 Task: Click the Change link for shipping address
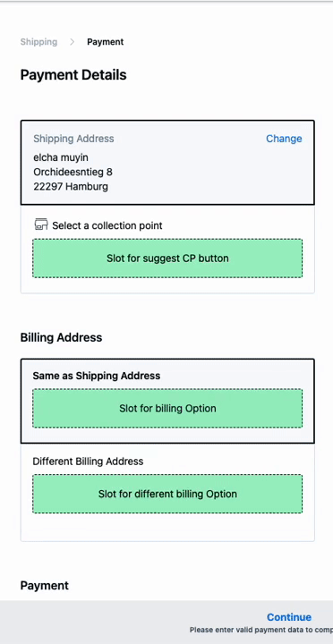pyautogui.click(x=284, y=139)
